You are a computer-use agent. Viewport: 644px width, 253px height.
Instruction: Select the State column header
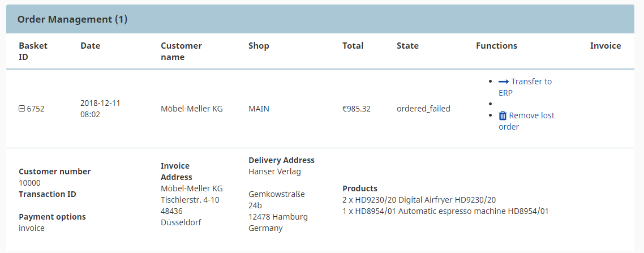pyautogui.click(x=407, y=46)
